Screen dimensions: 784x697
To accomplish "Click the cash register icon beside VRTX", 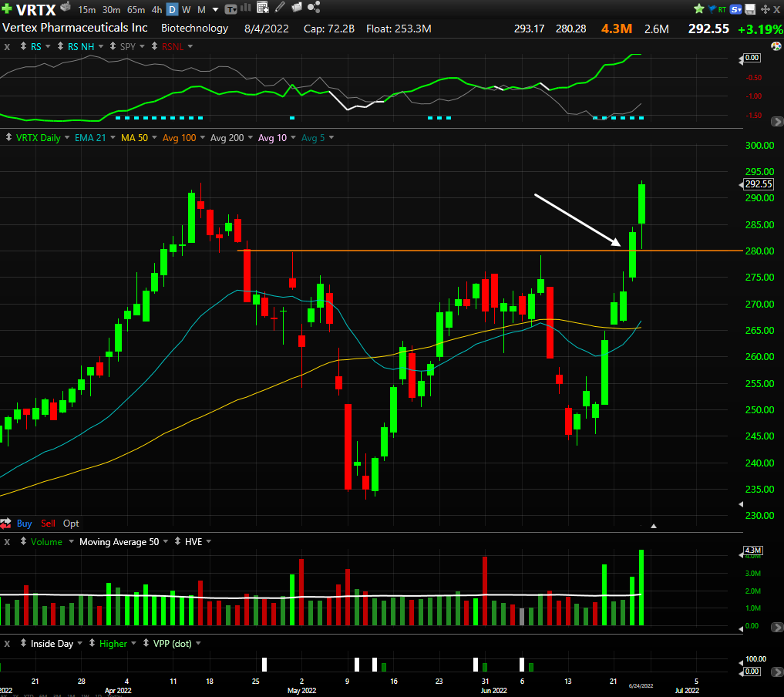I will coord(66,7).
